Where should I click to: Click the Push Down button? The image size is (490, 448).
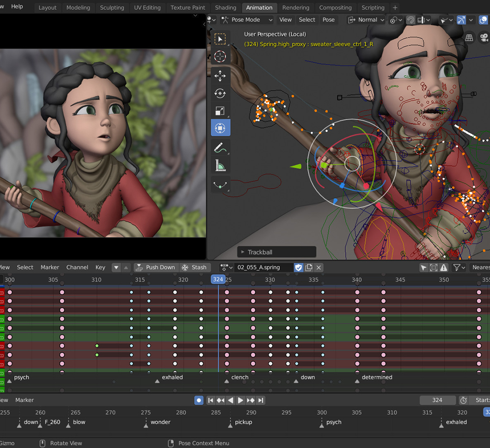coord(156,267)
